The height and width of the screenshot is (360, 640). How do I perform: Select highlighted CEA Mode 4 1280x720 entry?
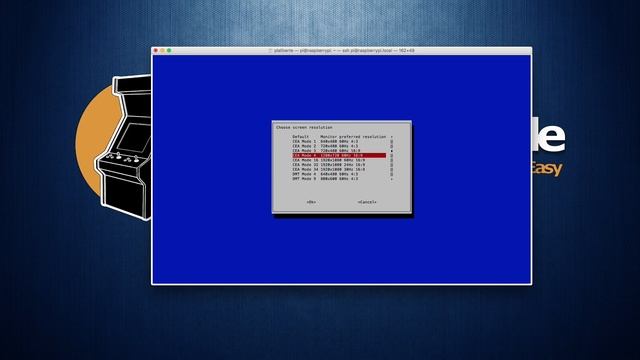point(339,156)
